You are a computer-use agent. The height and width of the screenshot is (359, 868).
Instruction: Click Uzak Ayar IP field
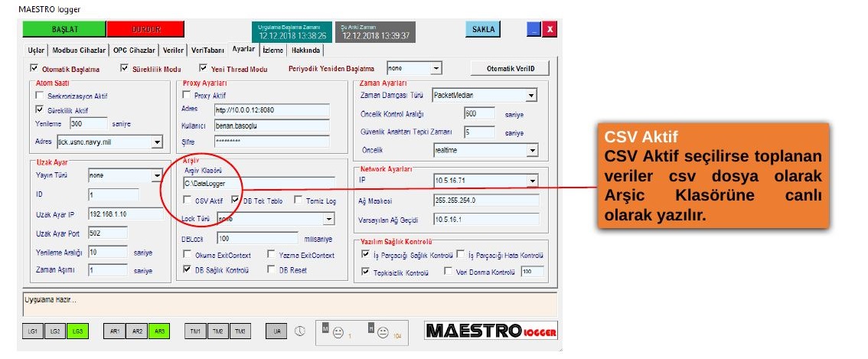tap(126, 214)
